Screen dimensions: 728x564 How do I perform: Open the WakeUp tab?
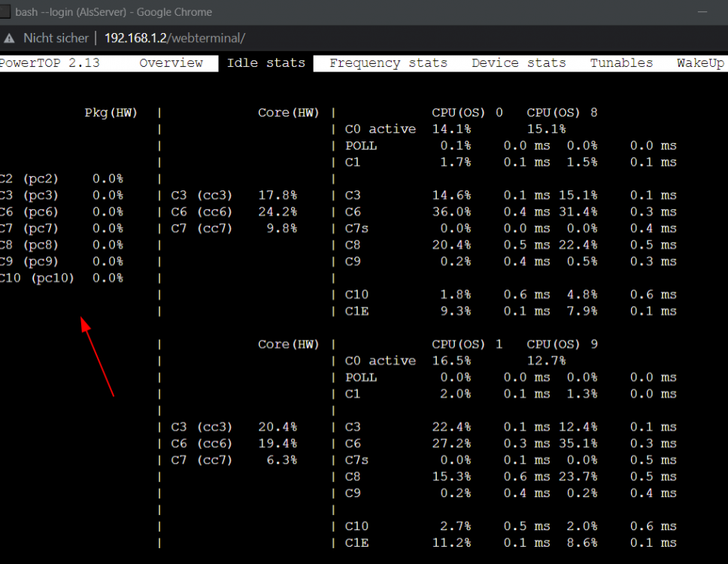[x=701, y=63]
